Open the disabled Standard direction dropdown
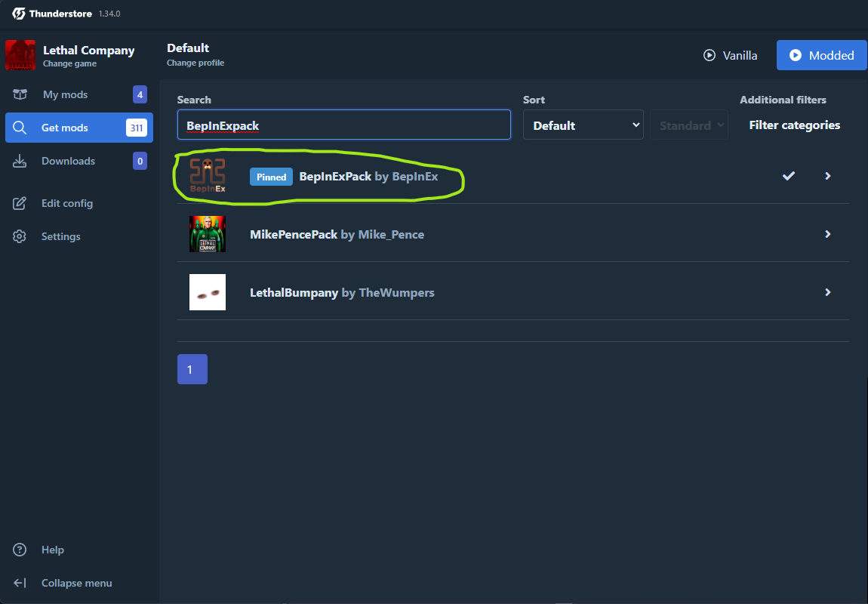The height and width of the screenshot is (604, 868). 688,125
